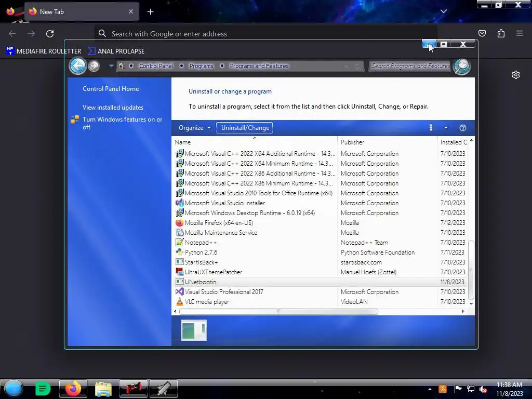This screenshot has width=532, height=399.
Task: Close the New Tab tab
Action: (x=131, y=11)
